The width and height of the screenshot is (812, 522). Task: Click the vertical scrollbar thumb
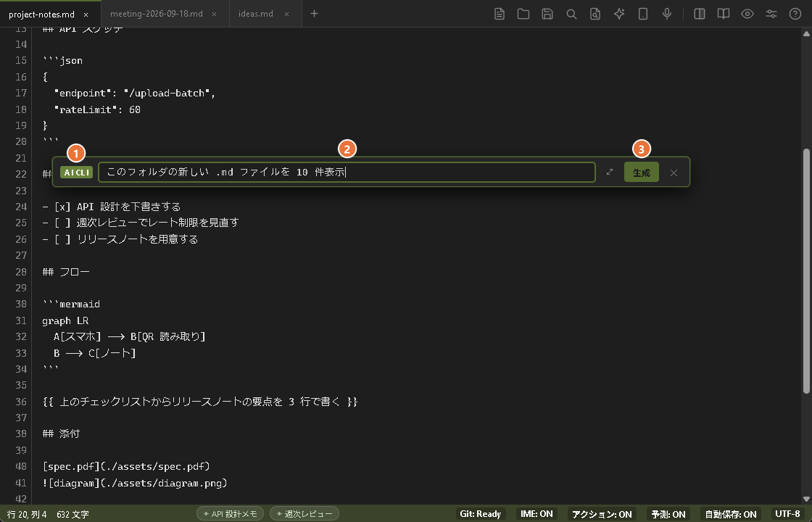(806, 271)
